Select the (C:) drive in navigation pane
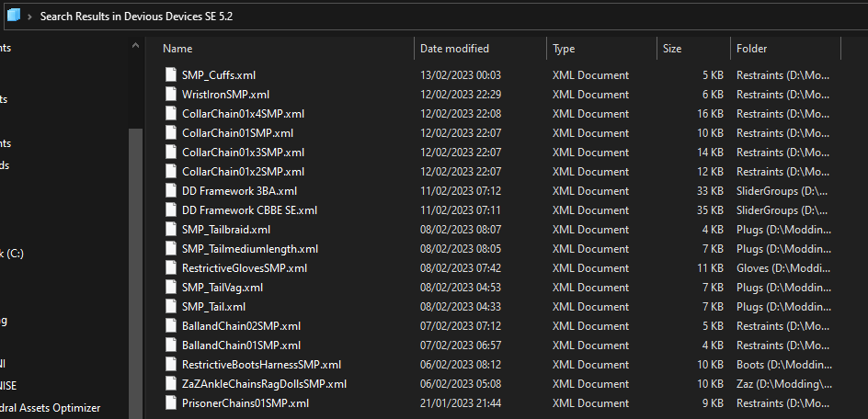 click(12, 254)
